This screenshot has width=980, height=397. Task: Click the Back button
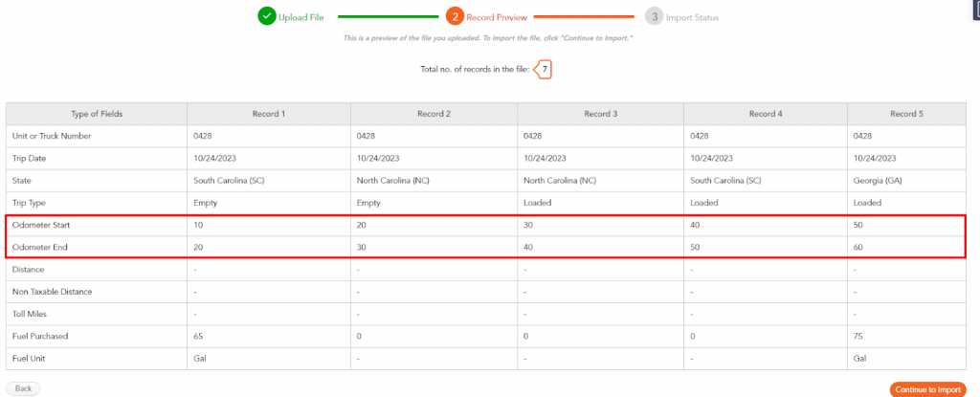[x=23, y=388]
